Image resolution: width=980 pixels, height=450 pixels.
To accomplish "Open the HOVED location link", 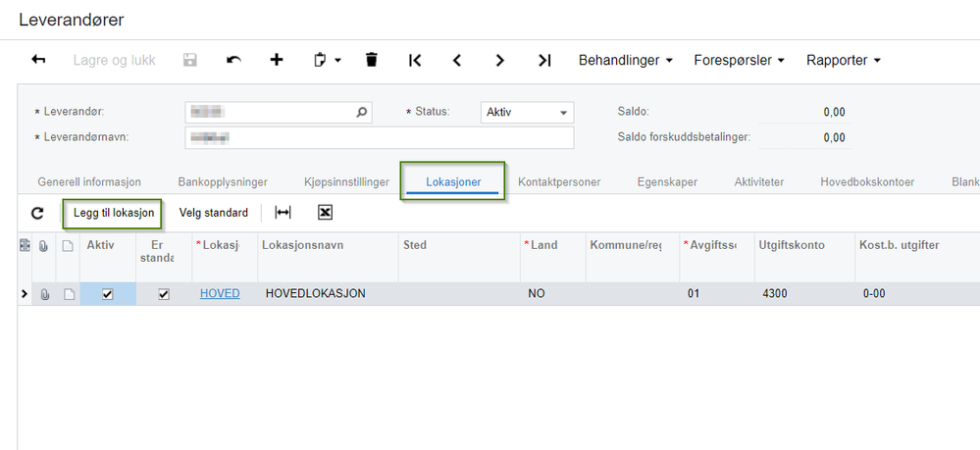I will click(x=220, y=293).
